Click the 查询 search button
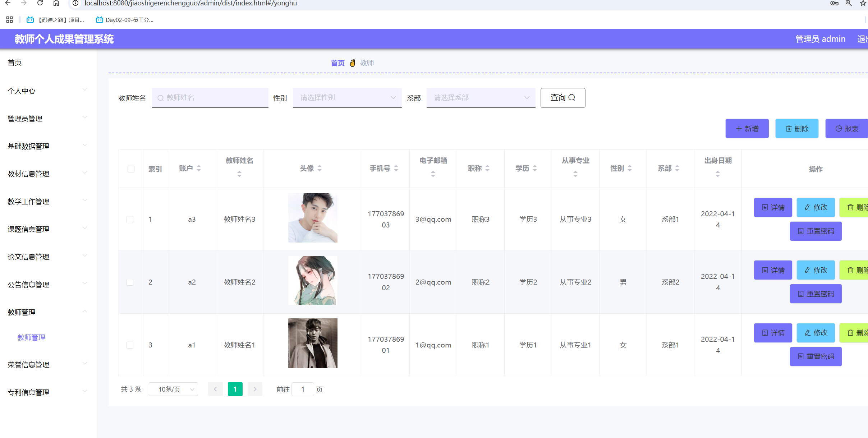Viewport: 868px width, 438px height. [562, 98]
